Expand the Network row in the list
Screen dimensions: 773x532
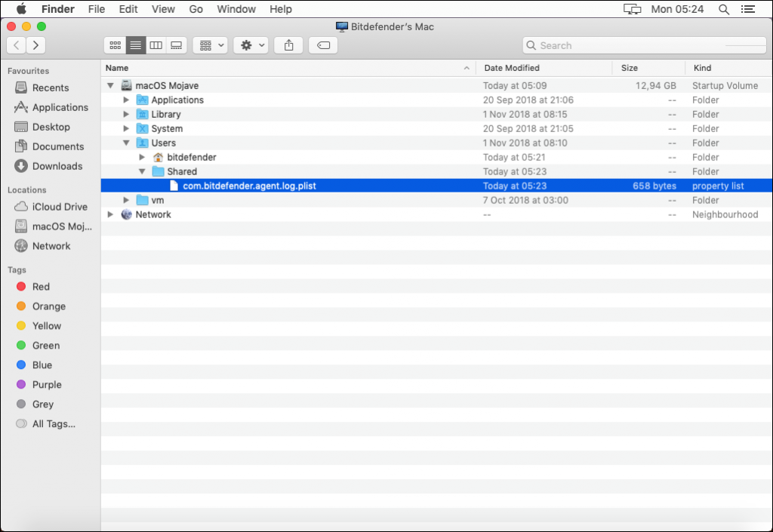pyautogui.click(x=110, y=214)
